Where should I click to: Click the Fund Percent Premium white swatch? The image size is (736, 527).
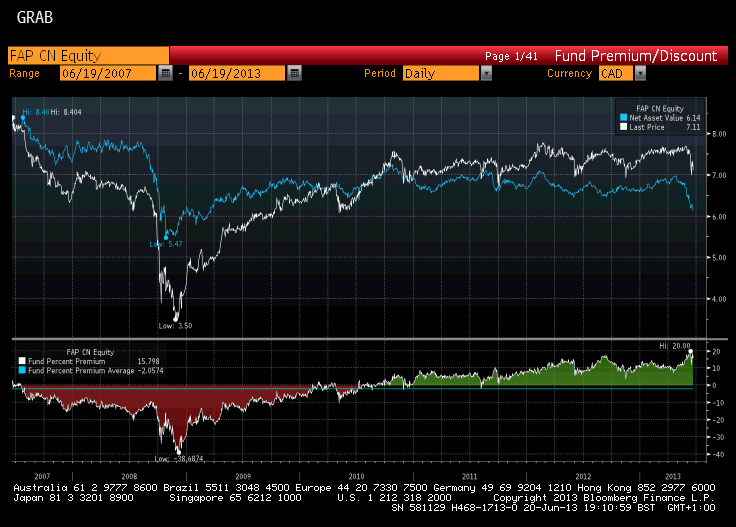click(22, 361)
